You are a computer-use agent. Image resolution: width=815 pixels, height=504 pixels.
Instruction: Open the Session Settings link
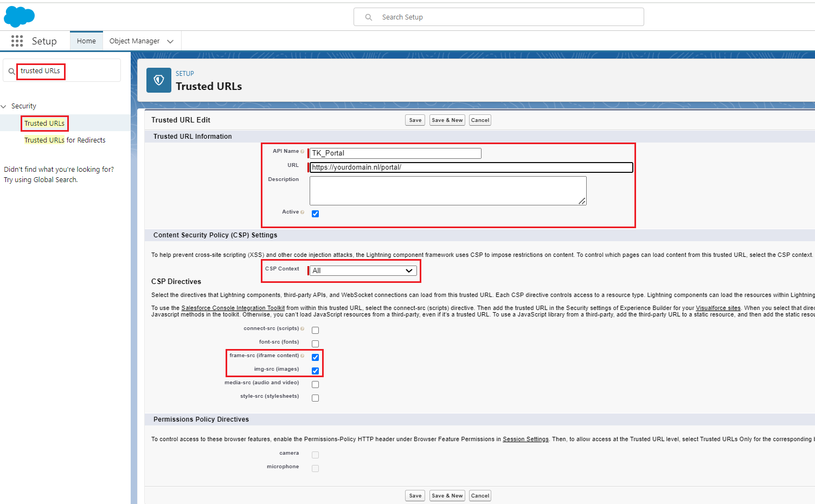tap(525, 440)
